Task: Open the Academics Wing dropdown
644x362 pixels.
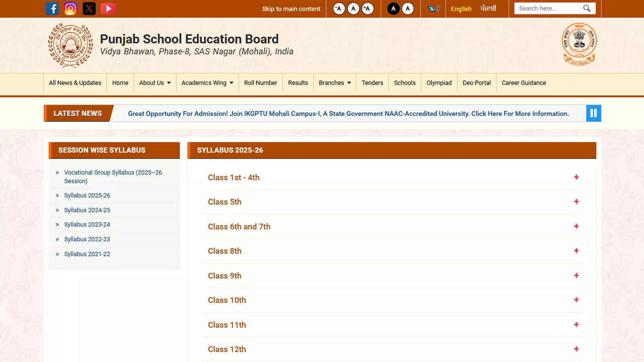Action: point(207,83)
